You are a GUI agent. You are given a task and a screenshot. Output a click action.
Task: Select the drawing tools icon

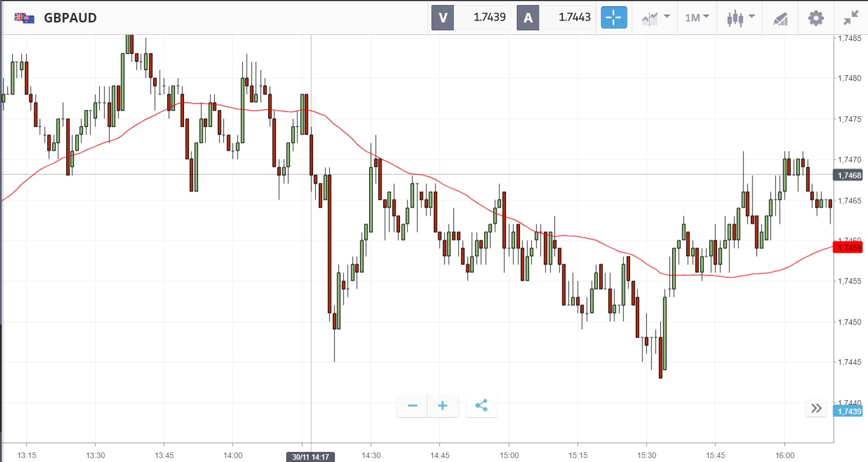[x=780, y=19]
